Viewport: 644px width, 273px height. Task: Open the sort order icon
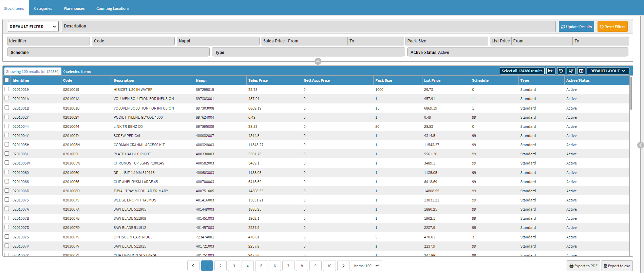pos(571,71)
